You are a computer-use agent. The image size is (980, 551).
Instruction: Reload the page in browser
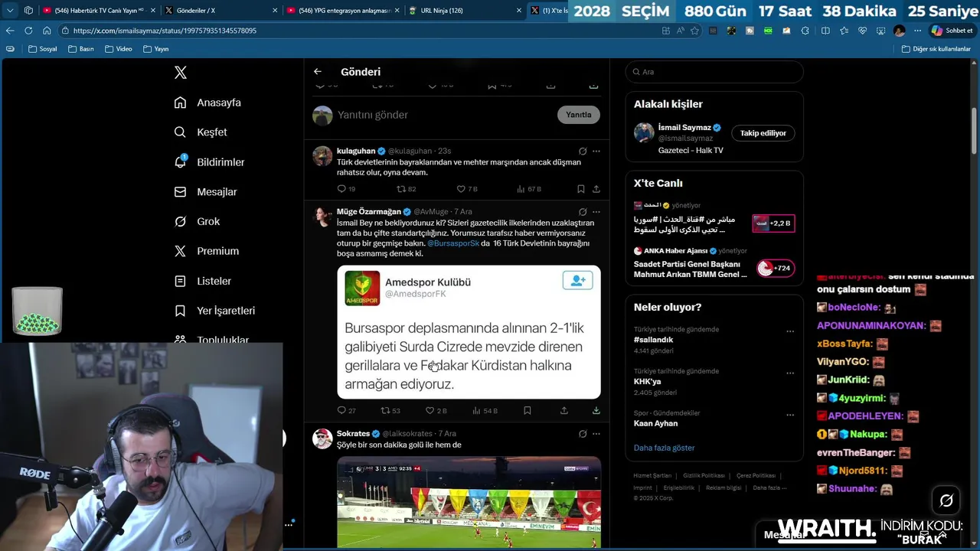coord(28,31)
